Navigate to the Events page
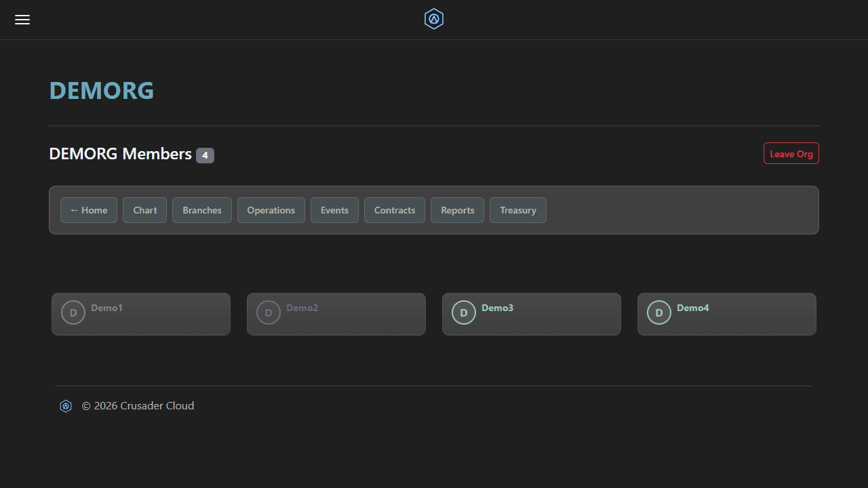Image resolution: width=868 pixels, height=488 pixels. click(334, 210)
